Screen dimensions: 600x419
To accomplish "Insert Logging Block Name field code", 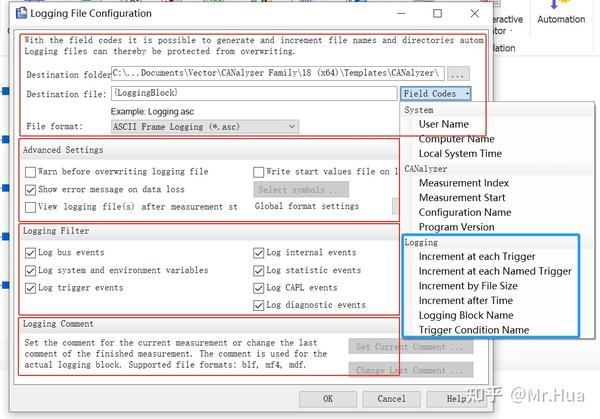I will tap(466, 316).
